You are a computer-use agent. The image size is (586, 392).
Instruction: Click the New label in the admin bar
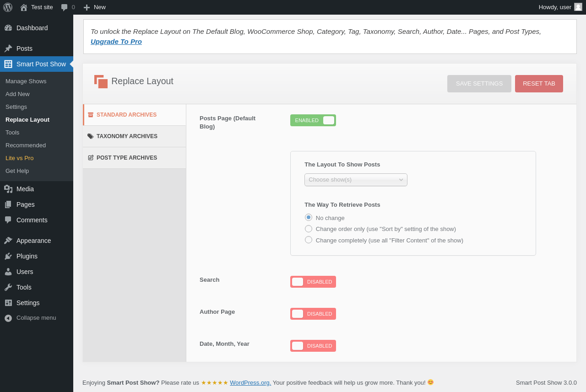100,7
